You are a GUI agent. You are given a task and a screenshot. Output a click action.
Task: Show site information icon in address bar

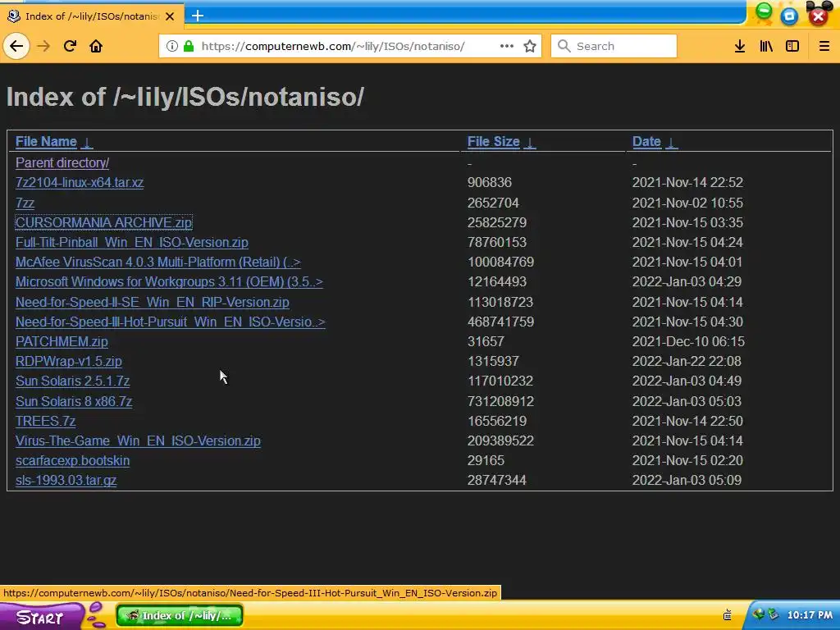(172, 46)
